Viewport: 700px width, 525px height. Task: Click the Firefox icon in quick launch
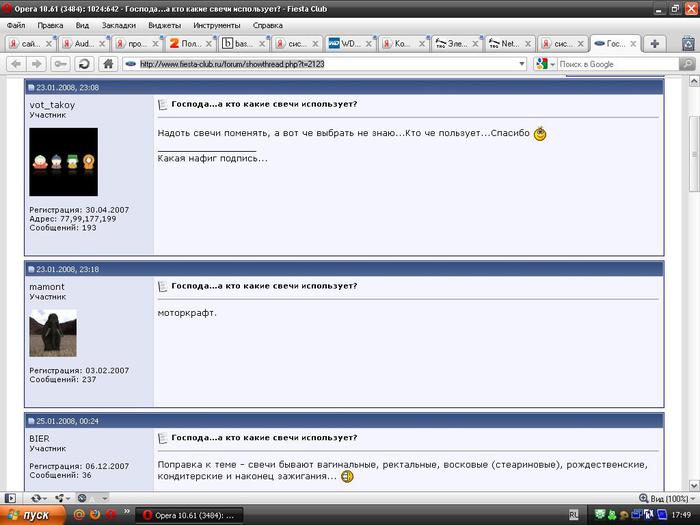[95, 514]
